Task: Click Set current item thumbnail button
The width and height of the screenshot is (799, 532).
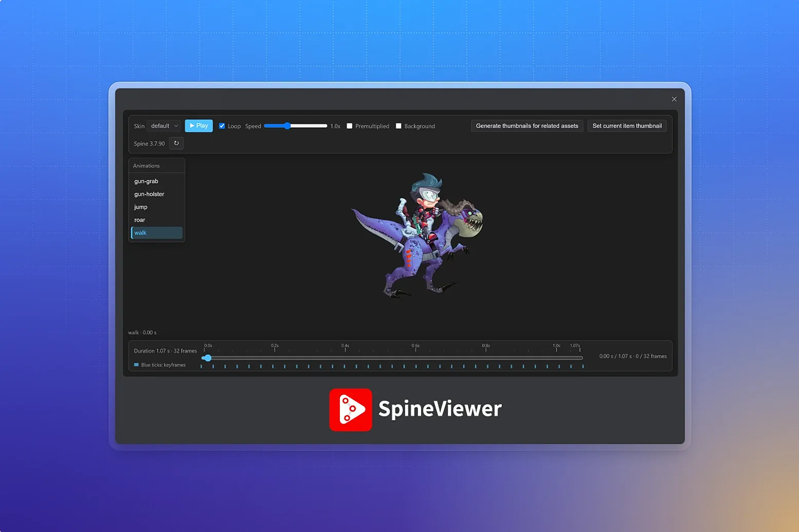Action: pyautogui.click(x=627, y=126)
